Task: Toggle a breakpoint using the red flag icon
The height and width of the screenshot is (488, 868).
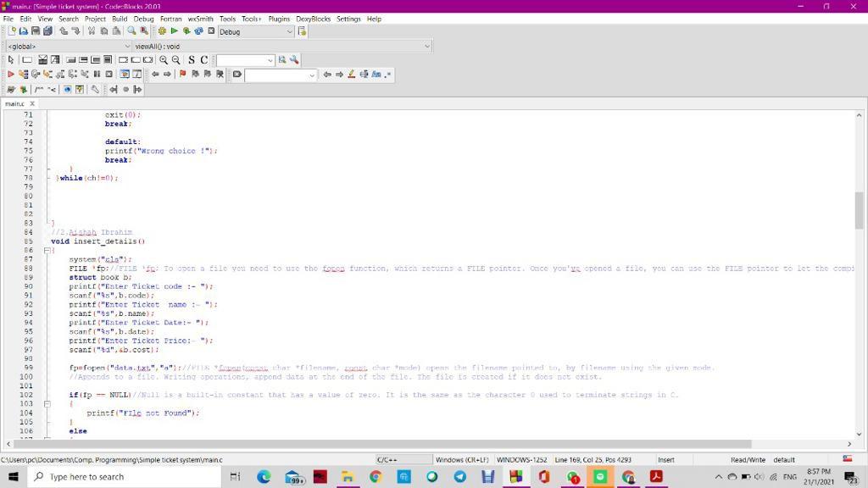Action: point(181,75)
